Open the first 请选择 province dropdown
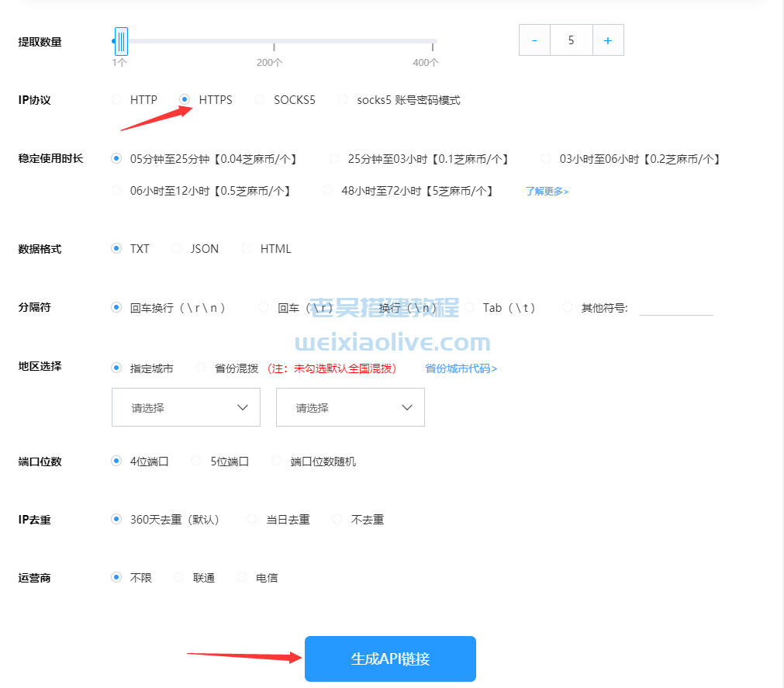Screen dimensions: 784x688 (185, 407)
